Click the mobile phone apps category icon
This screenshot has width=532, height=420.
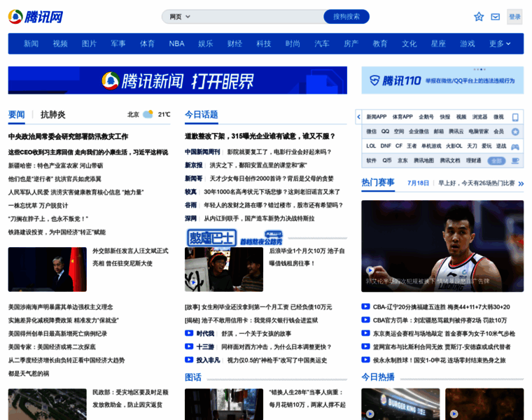point(515,117)
